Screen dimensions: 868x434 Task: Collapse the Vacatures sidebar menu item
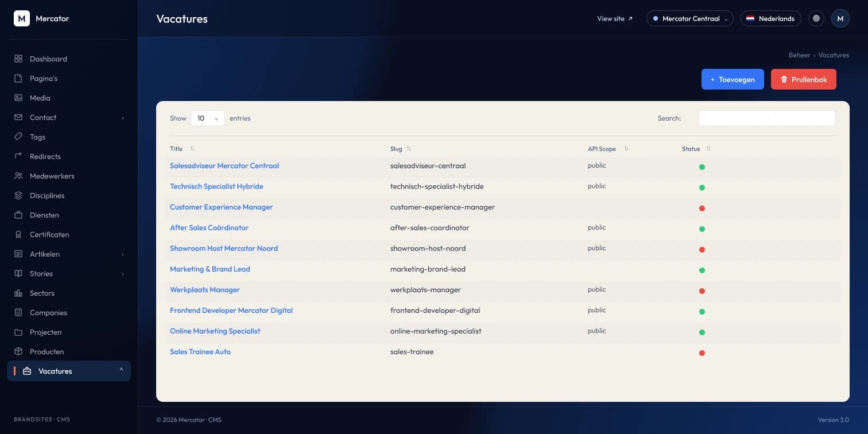click(x=69, y=371)
